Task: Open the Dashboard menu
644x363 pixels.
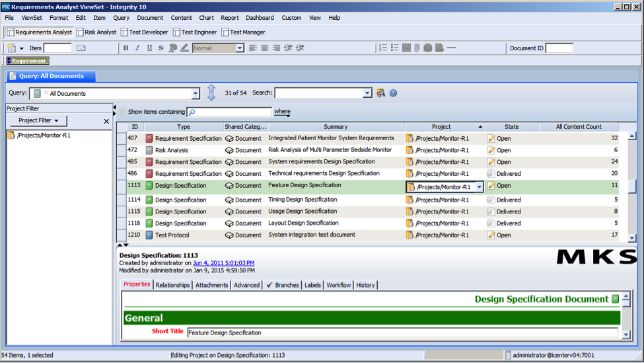Action: tap(260, 18)
